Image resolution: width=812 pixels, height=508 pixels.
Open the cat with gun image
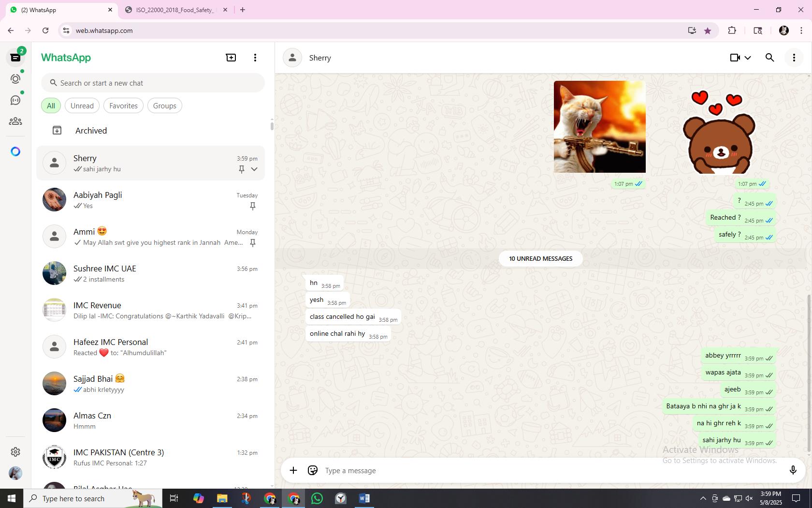(x=599, y=127)
